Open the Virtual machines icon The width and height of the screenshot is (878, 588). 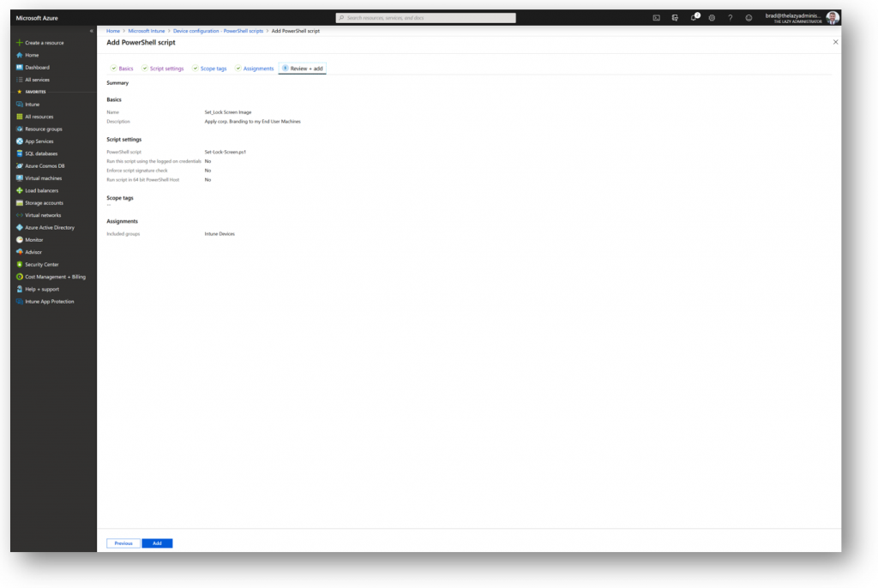[20, 178]
